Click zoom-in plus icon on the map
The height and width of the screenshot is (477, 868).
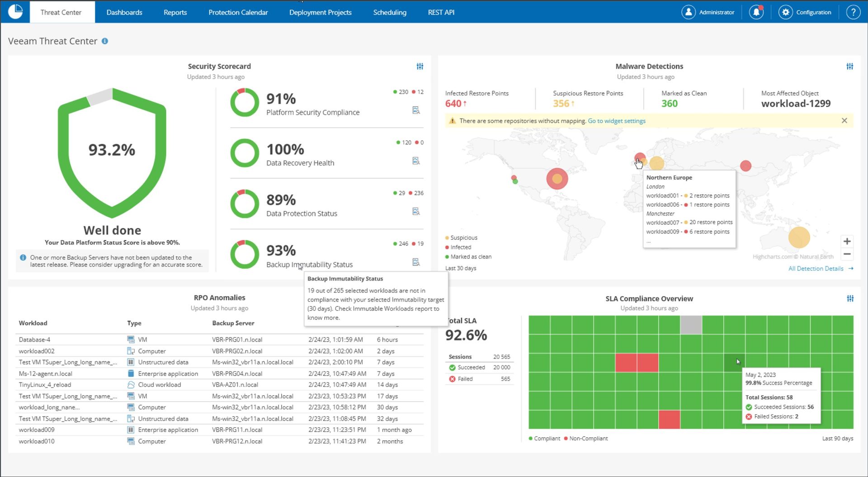tap(847, 241)
